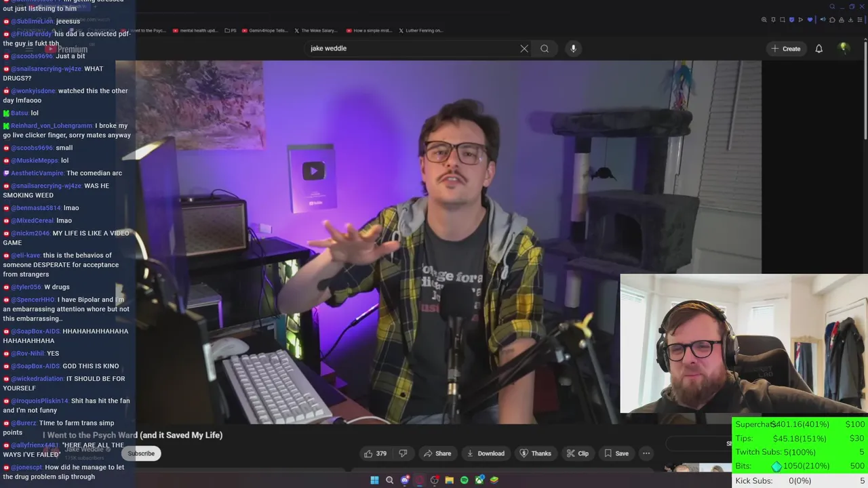The image size is (868, 488).
Task: Click chat username @IroquoisPliskin14
Action: pyautogui.click(x=39, y=401)
